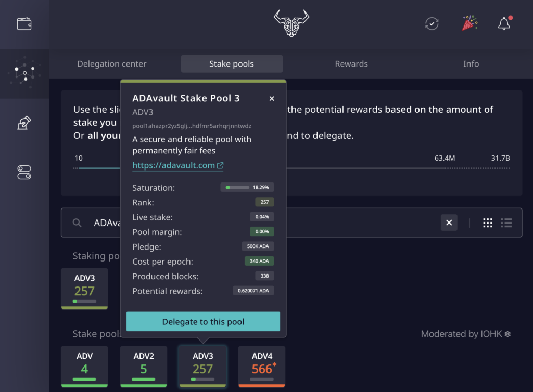
Task: Switch to list view of pools
Action: pos(506,223)
